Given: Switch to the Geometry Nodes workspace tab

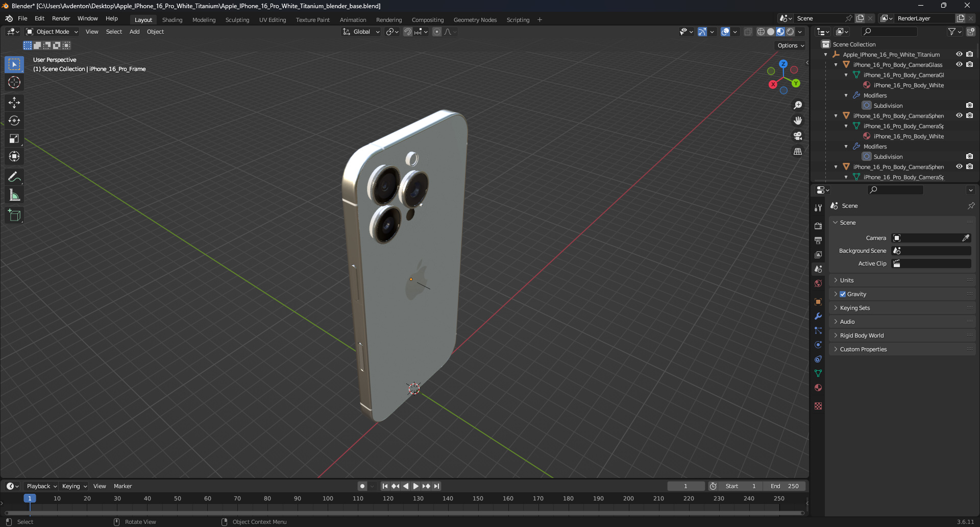Looking at the screenshot, I should 475,20.
